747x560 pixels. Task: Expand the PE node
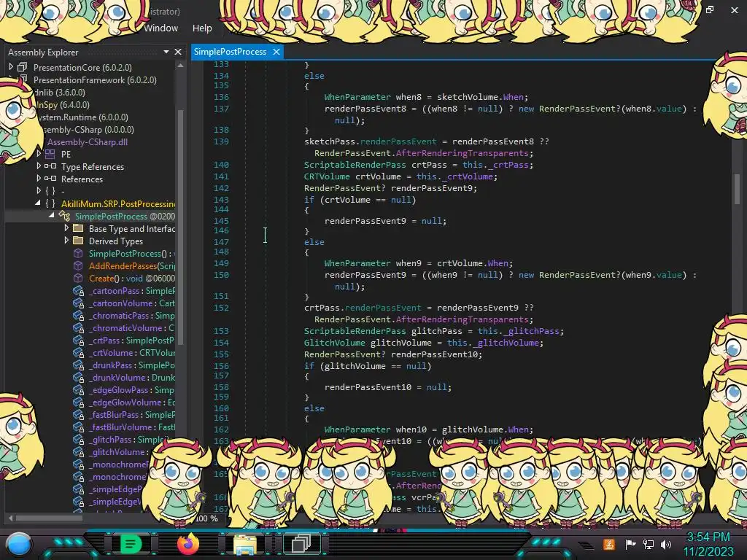(39, 154)
